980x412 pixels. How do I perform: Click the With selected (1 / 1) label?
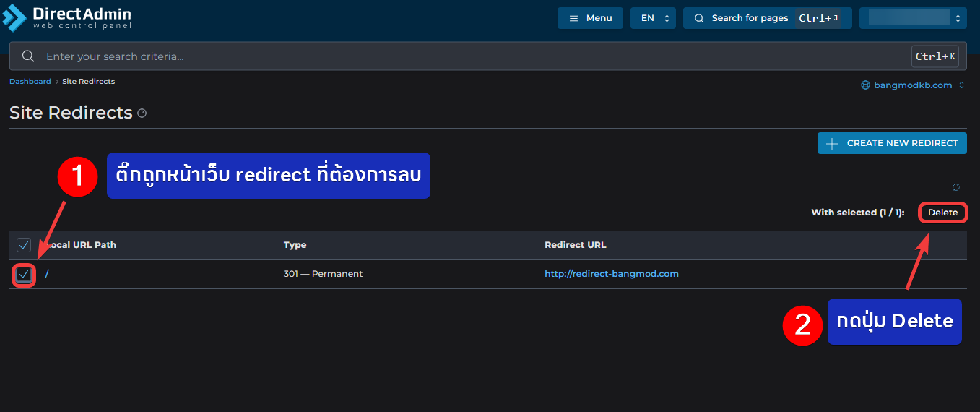coord(858,213)
